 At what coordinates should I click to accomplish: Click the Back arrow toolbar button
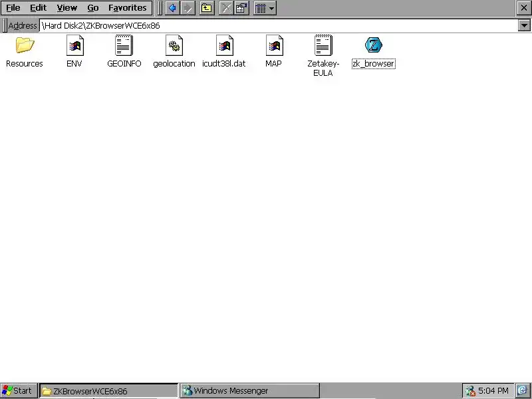172,8
